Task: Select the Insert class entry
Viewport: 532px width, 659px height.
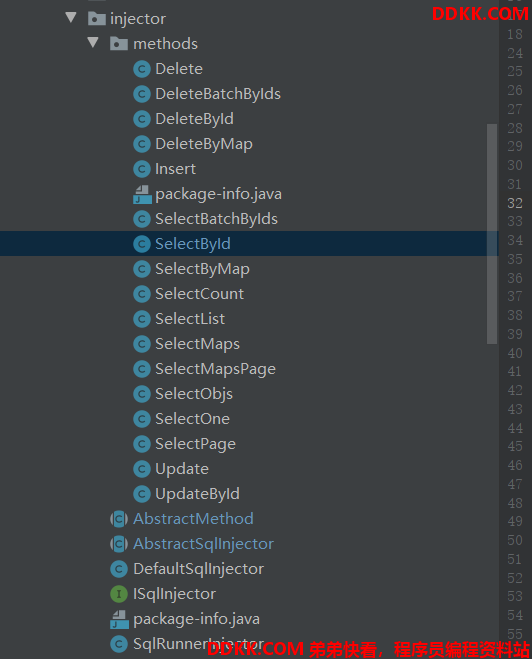Action: [x=175, y=169]
